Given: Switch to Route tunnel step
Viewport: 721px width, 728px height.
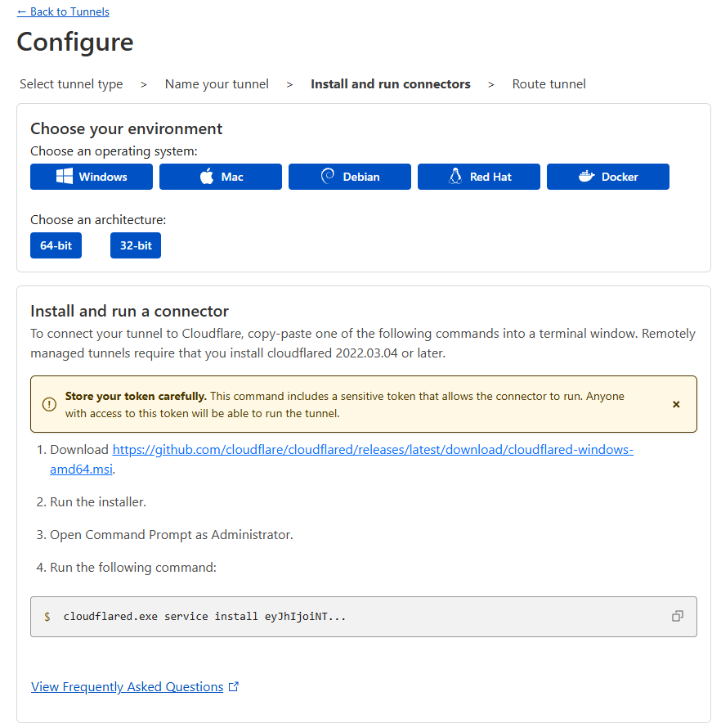Looking at the screenshot, I should (x=549, y=84).
